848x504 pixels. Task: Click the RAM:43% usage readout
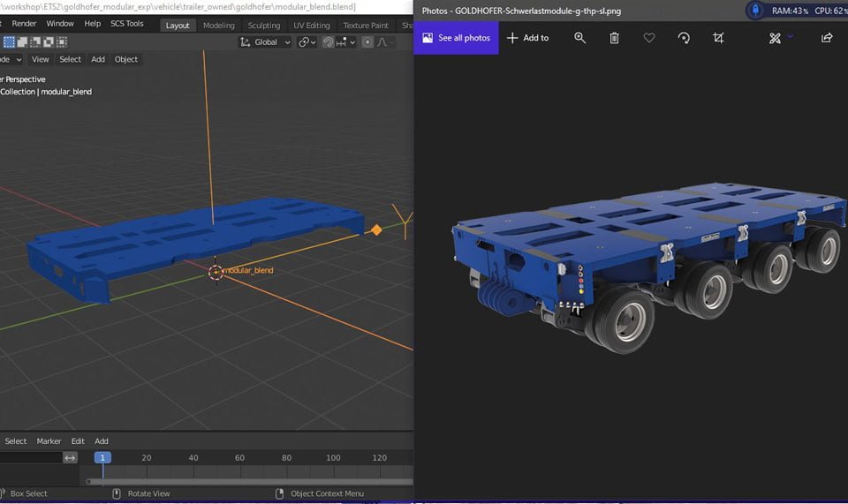[790, 11]
